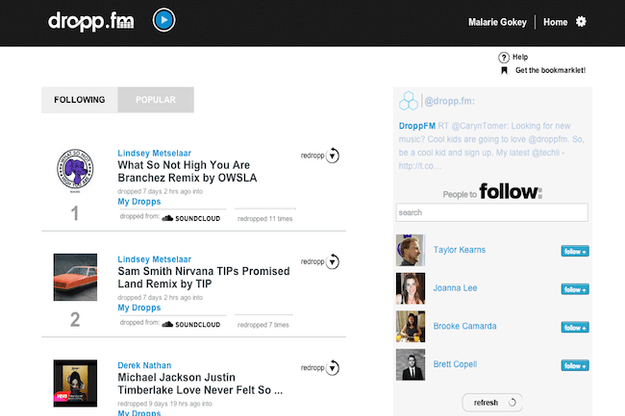Follow Taylor Kearns
Screen dimensions: 625x416
click(x=575, y=251)
